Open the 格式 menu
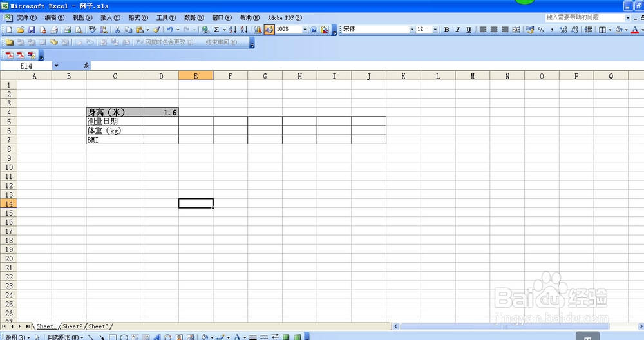The width and height of the screenshot is (644, 340). click(x=138, y=17)
